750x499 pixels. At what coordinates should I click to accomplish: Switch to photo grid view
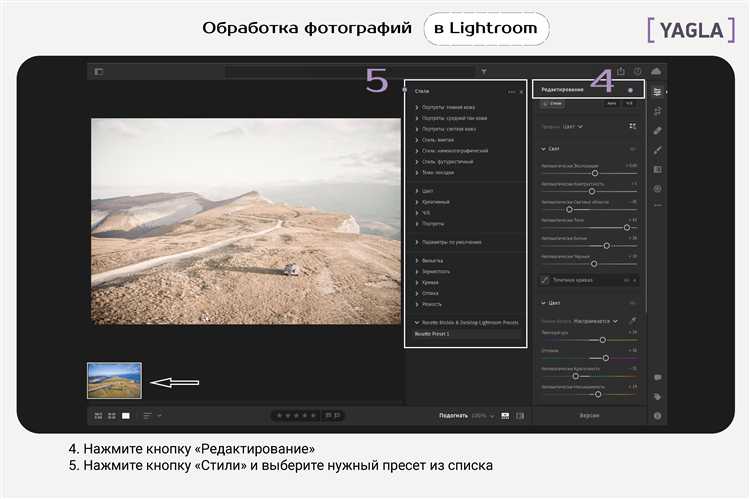tap(99, 416)
